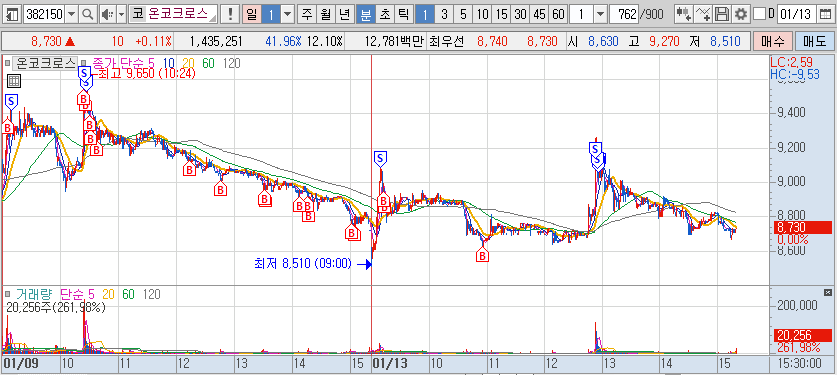
Task: Click the 최저 8,510 (09:00) label
Action: click(303, 264)
